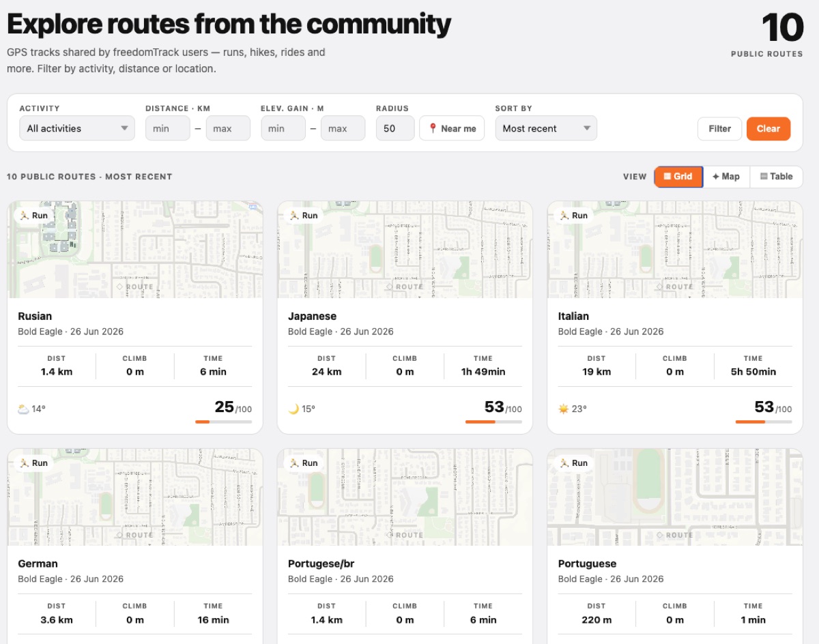819x644 pixels.
Task: Click the sun weather icon on Italian card
Action: tap(563, 409)
